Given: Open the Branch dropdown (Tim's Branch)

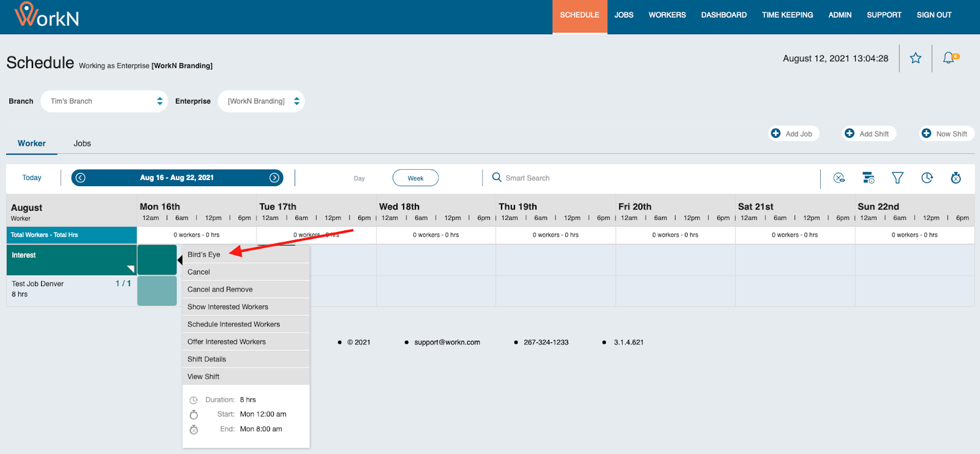Looking at the screenshot, I should point(104,101).
